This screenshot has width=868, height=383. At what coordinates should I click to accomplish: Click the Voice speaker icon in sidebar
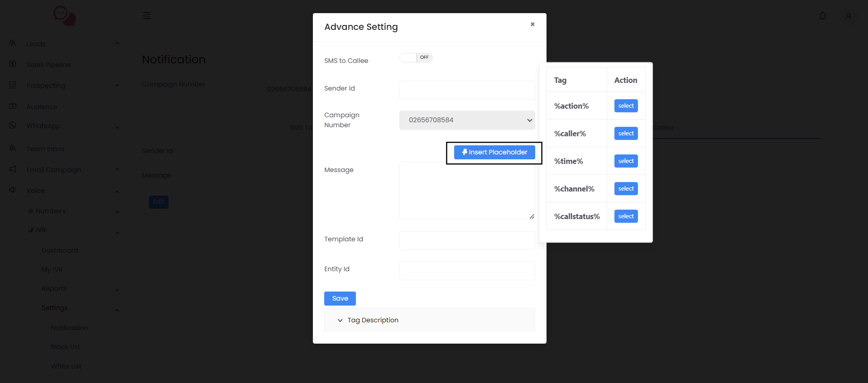(x=13, y=190)
